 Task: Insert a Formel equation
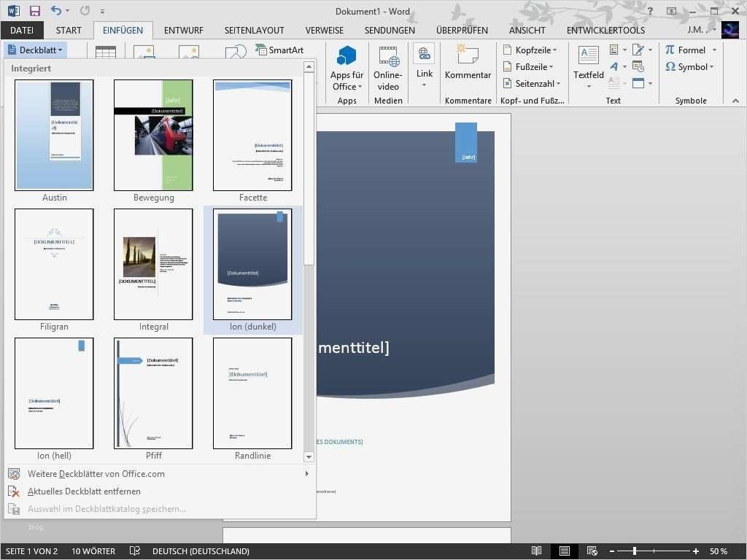(x=689, y=50)
